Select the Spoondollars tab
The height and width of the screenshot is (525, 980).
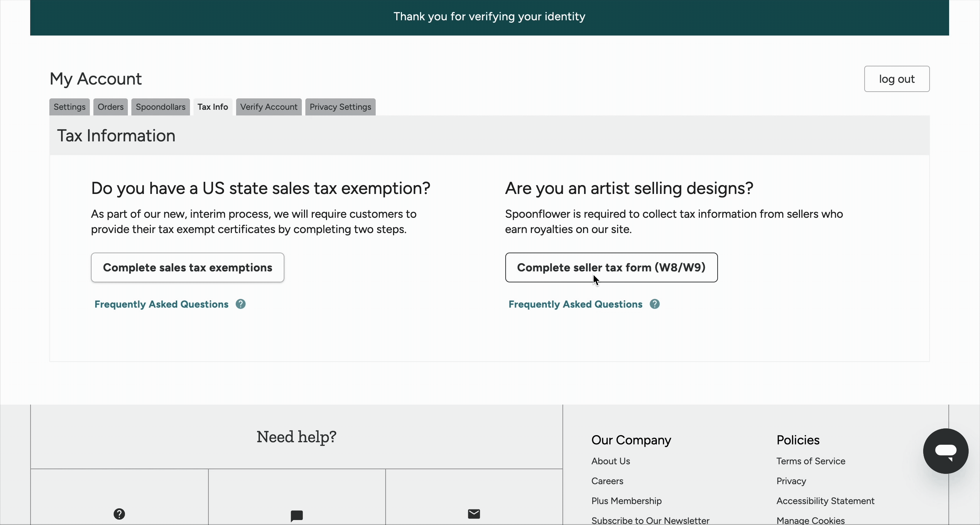[160, 107]
